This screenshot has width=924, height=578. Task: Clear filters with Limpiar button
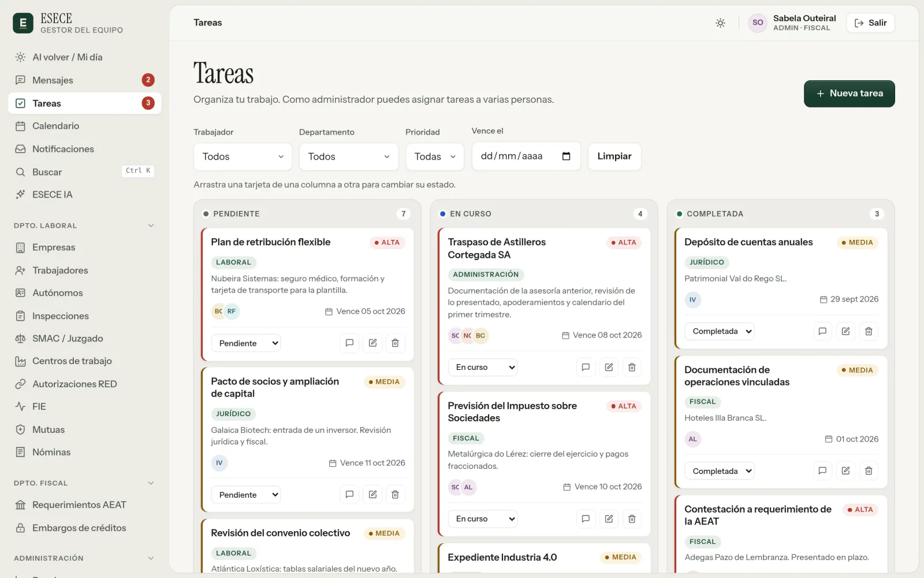click(614, 157)
